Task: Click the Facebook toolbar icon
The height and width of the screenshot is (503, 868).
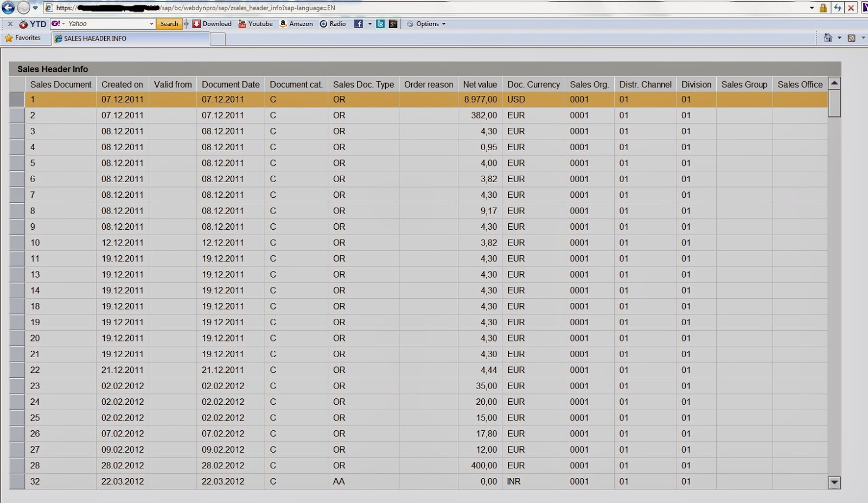Action: coord(359,24)
